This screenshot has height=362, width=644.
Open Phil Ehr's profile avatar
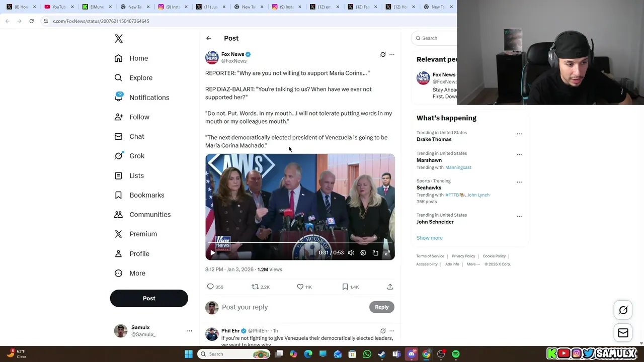(x=212, y=334)
